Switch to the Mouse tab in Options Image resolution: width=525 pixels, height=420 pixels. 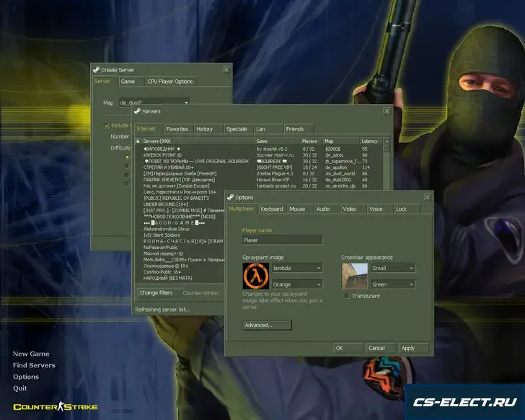point(300,209)
